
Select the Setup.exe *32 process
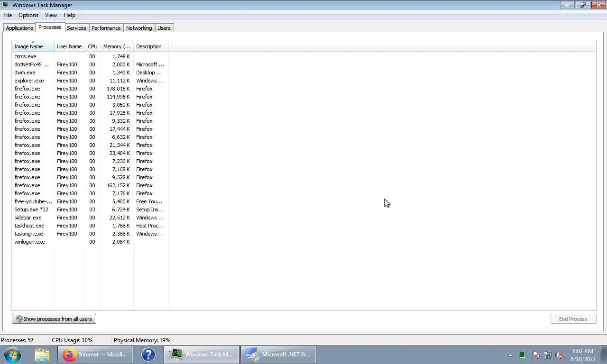(x=90, y=209)
